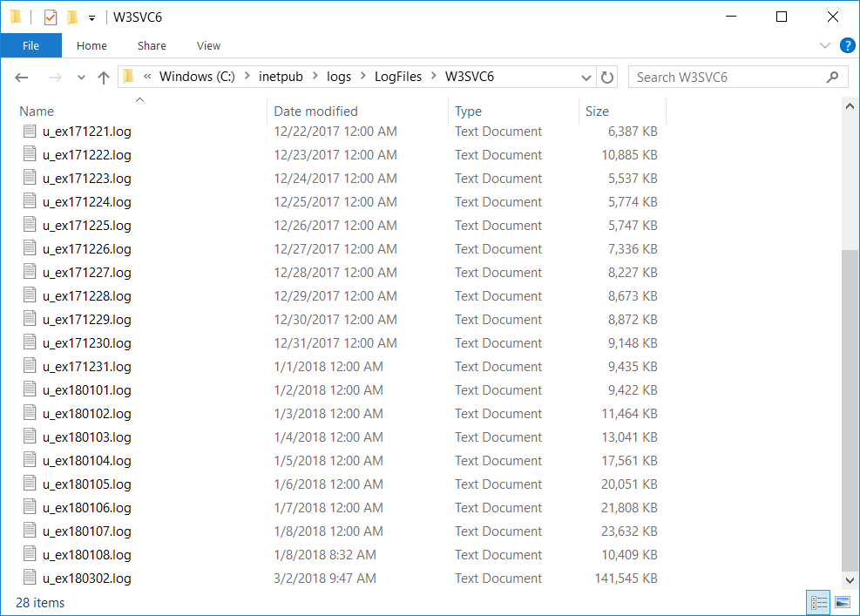860x616 pixels.
Task: Click the u_ex171229.log file icon
Action: click(30, 319)
